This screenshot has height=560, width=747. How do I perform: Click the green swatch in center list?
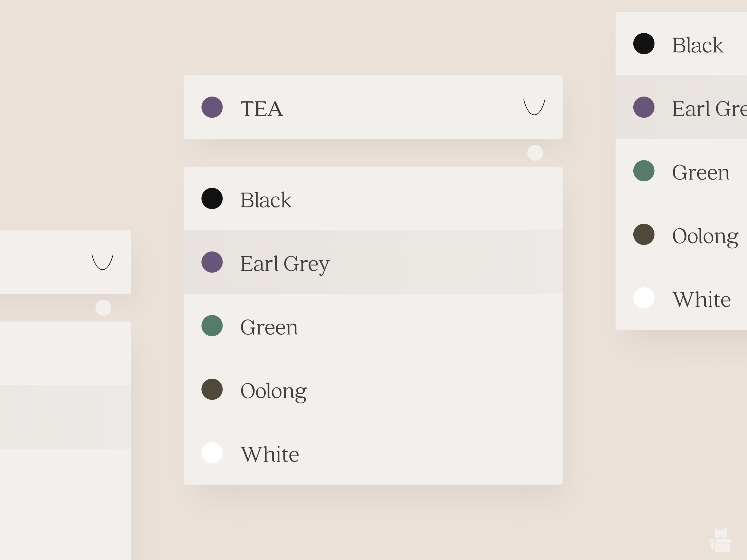pos(212,326)
